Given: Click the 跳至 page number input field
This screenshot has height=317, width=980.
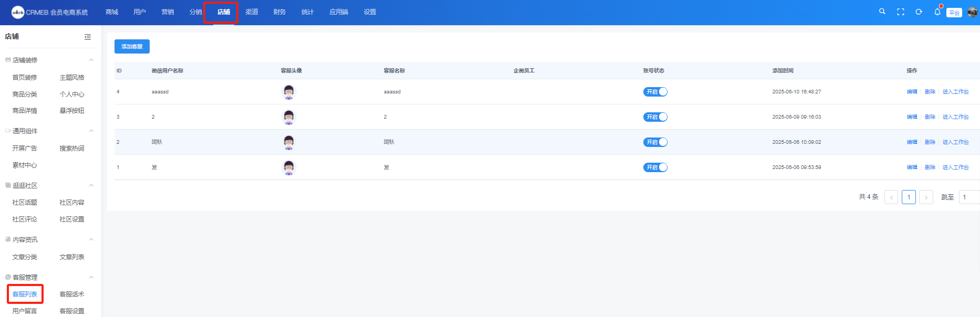Looking at the screenshot, I should (969, 197).
